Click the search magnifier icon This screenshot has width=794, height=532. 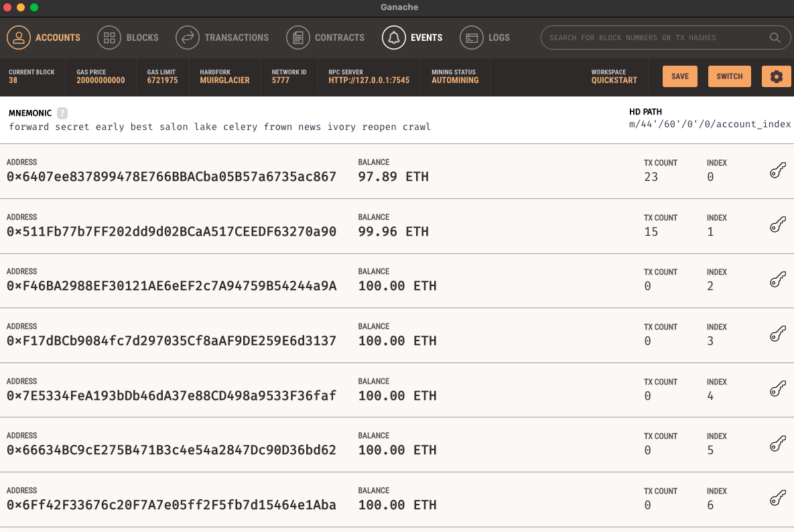[775, 38]
